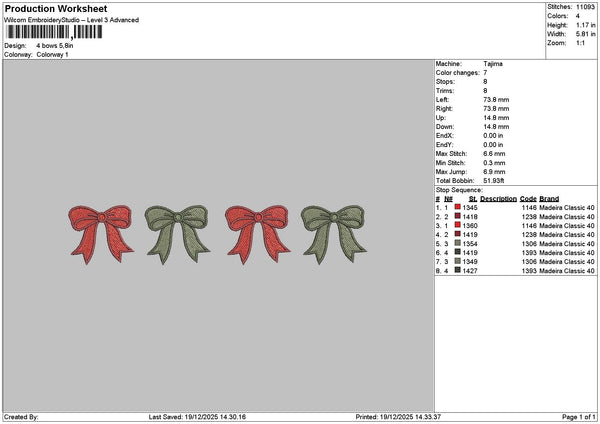This screenshot has width=600, height=424.
Task: Click the Stitches count "11093"
Action: click(x=585, y=7)
